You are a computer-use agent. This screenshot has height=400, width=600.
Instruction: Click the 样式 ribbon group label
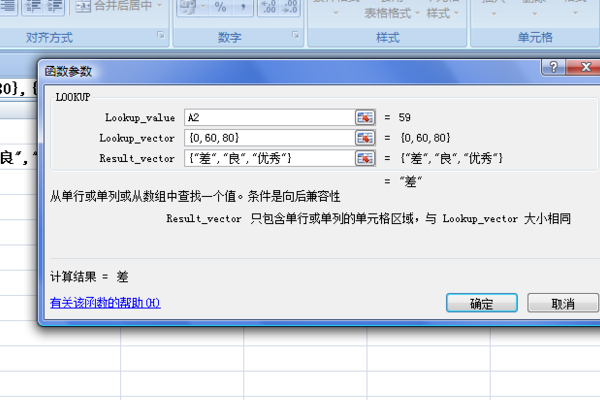(x=388, y=38)
